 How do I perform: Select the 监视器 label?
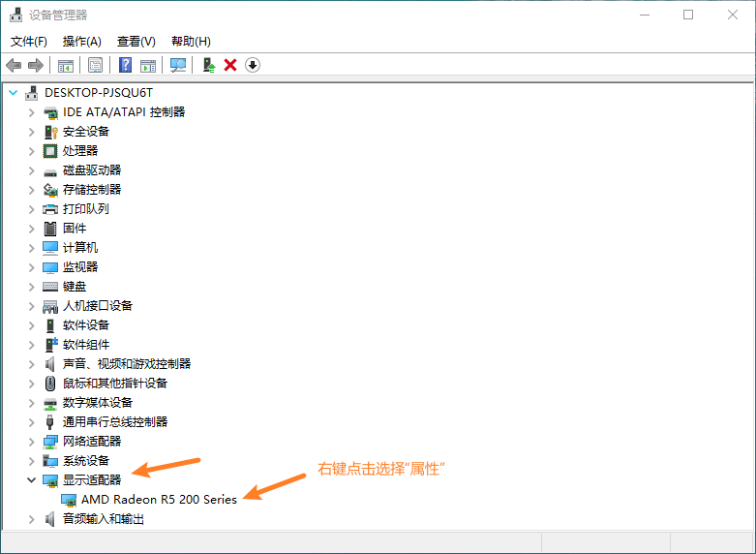click(80, 267)
